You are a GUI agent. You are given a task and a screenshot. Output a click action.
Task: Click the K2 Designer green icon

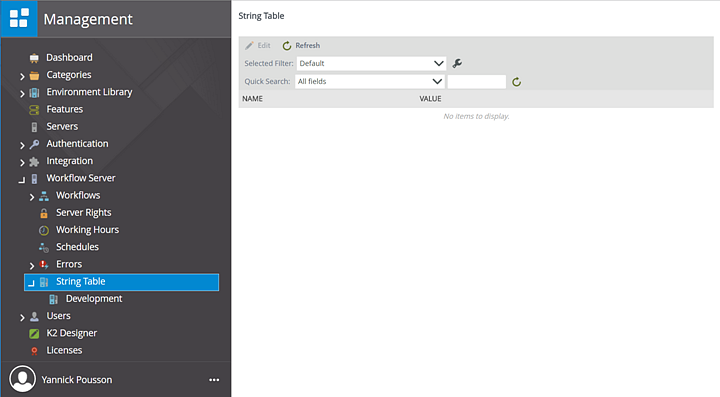[x=34, y=334]
